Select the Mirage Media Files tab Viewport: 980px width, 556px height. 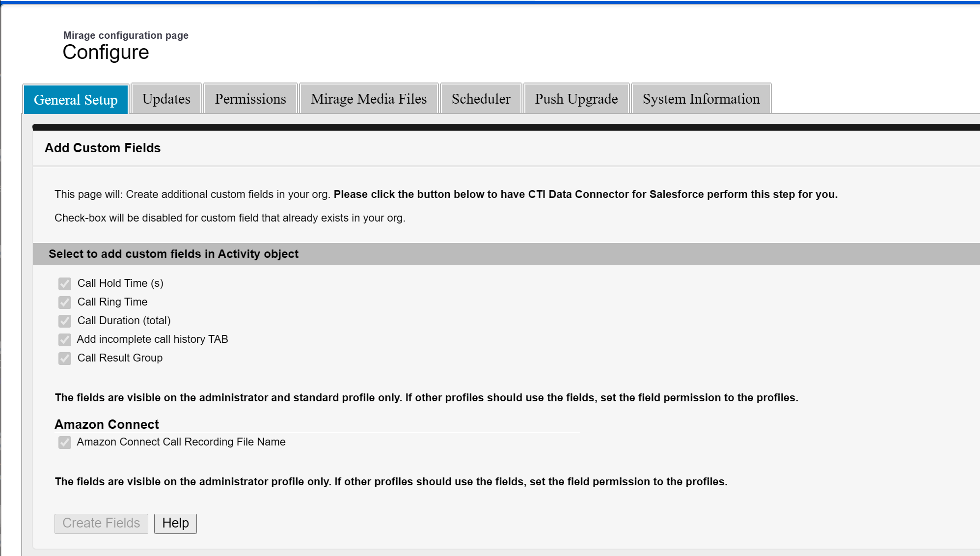coord(369,99)
